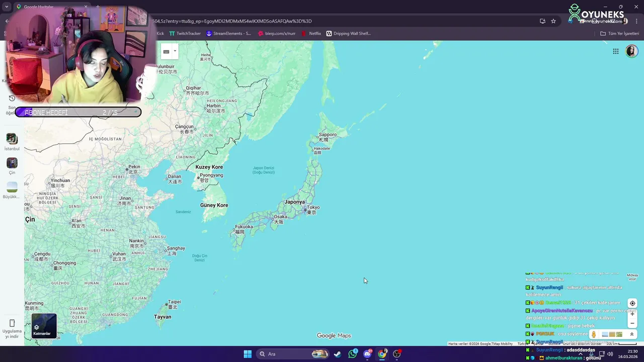Click the Sapporo city label
This screenshot has height=362, width=644.
point(328,137)
